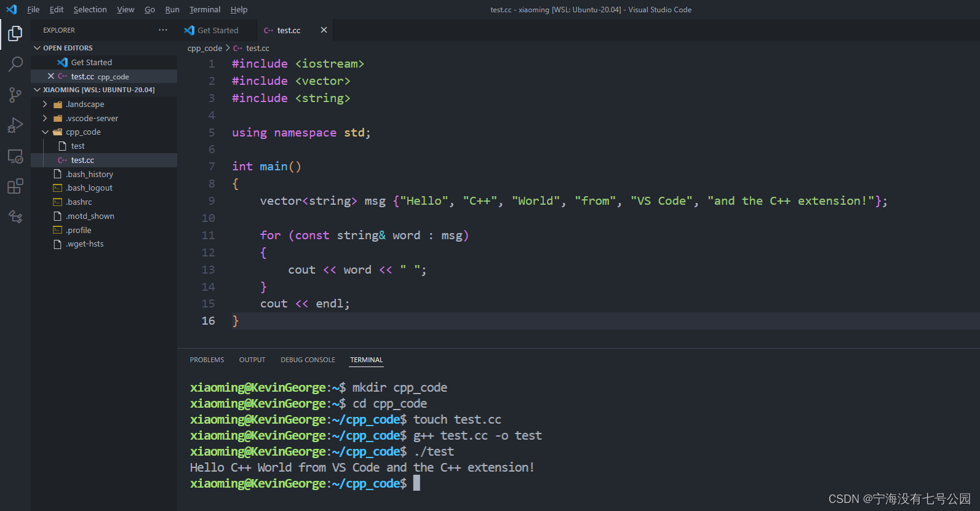Click the 'int main()' code line
The image size is (980, 511).
(266, 167)
